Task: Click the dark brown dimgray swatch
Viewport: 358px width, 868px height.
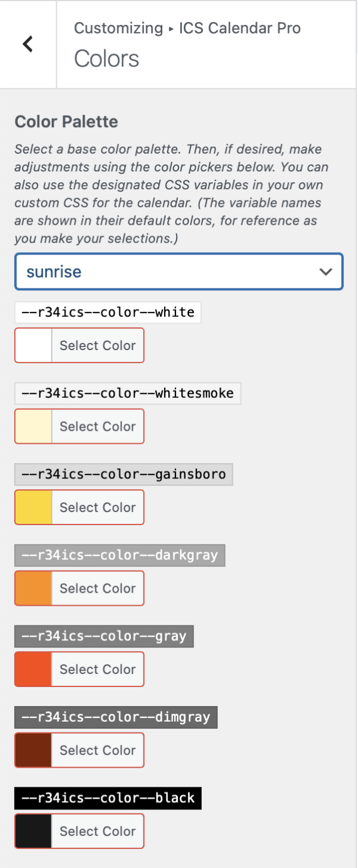Action: (x=32, y=750)
